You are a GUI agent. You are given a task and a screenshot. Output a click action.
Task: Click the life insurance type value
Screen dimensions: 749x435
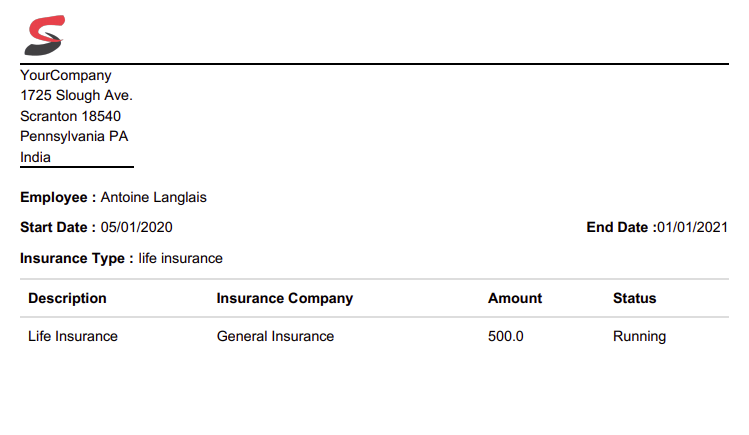[x=180, y=258]
